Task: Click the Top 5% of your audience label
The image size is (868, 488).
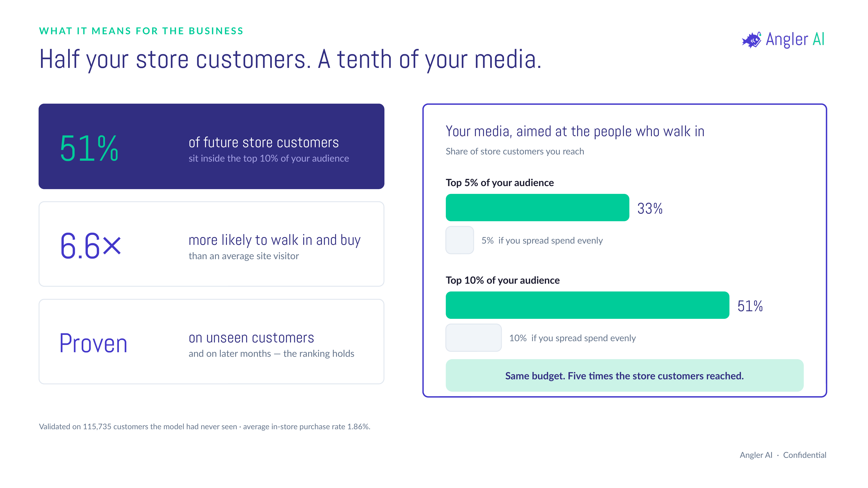Action: tap(500, 183)
